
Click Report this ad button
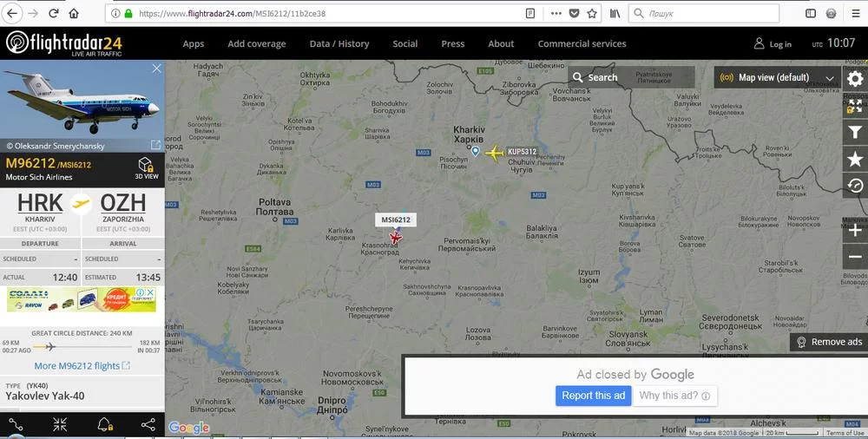[x=593, y=396]
